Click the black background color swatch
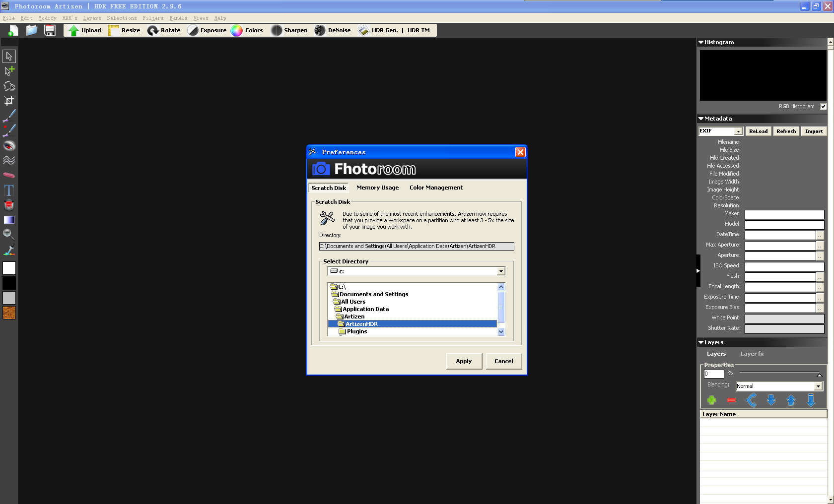This screenshot has height=504, width=834. click(9, 283)
